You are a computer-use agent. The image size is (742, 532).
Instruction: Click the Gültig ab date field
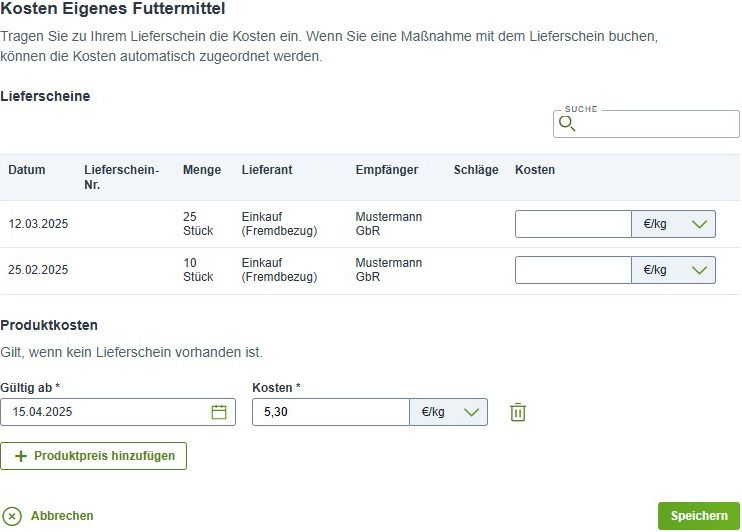[118, 412]
